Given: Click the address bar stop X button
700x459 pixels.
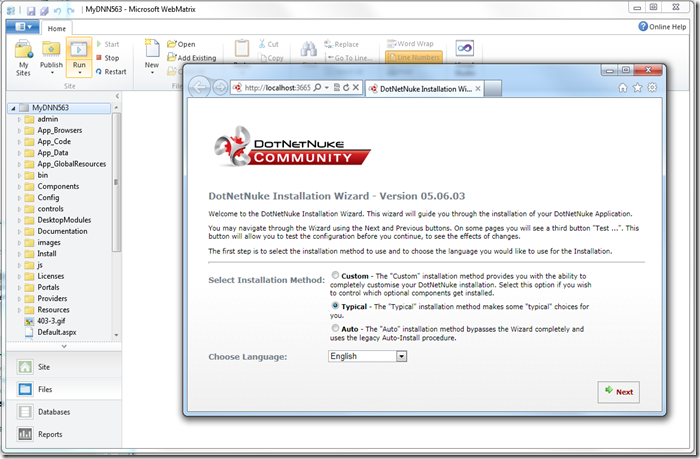Looking at the screenshot, I should click(356, 88).
